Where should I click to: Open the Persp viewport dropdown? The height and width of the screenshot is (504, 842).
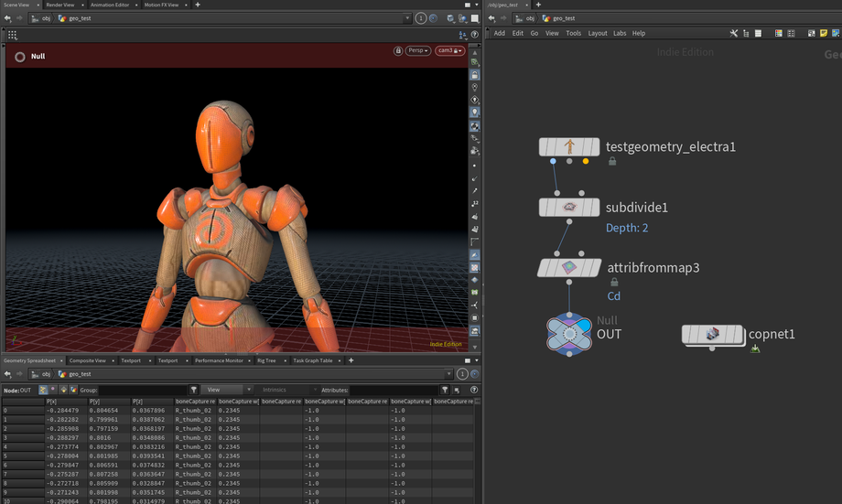[x=418, y=51]
